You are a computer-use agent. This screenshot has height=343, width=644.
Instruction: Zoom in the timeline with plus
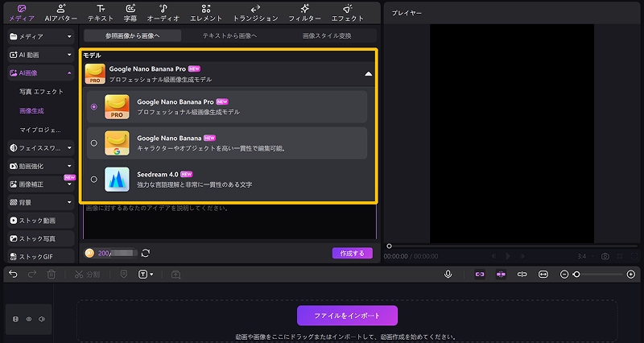point(631,274)
